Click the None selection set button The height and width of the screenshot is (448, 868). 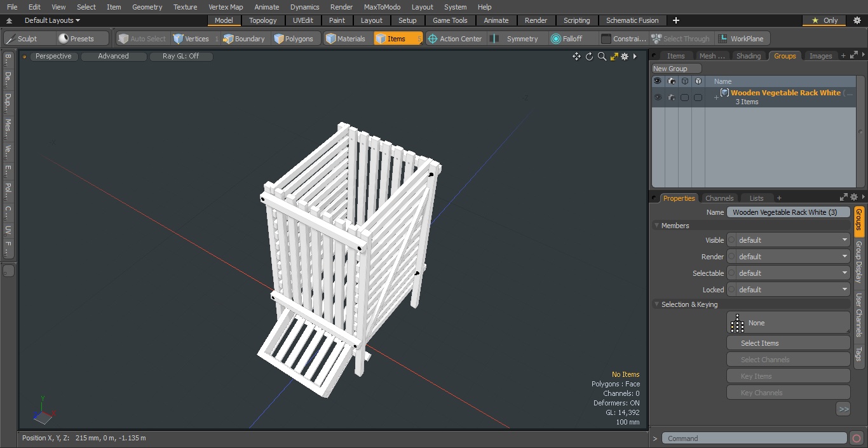point(788,323)
